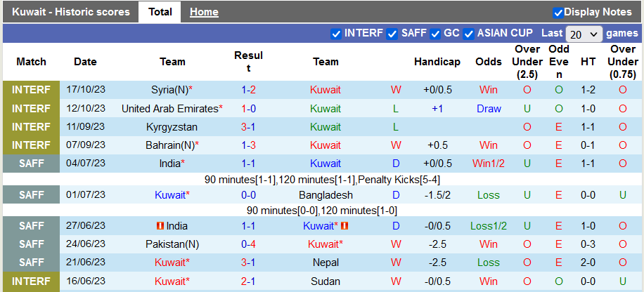644x292 pixels.
Task: Select the 0-4 score against Pakistan
Action: (248, 244)
